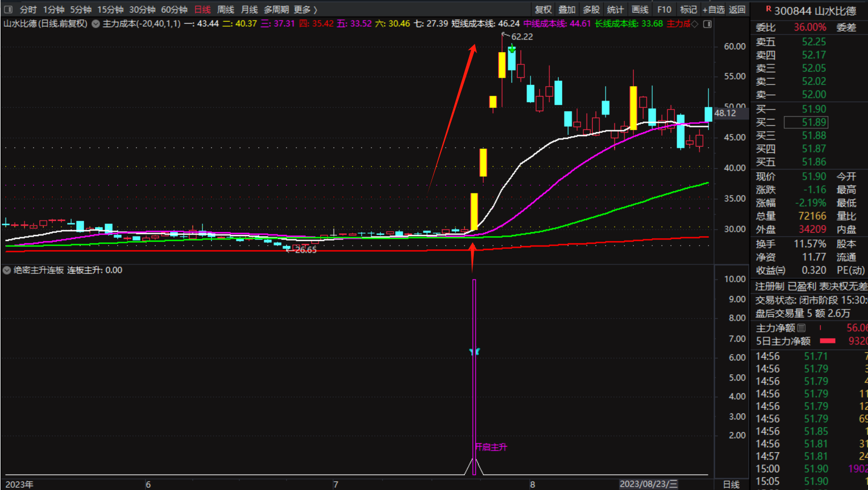Screen dimensions: 868x490
Task: Expand the 主力成本 indicator dropdown arrow
Action: (x=96, y=24)
